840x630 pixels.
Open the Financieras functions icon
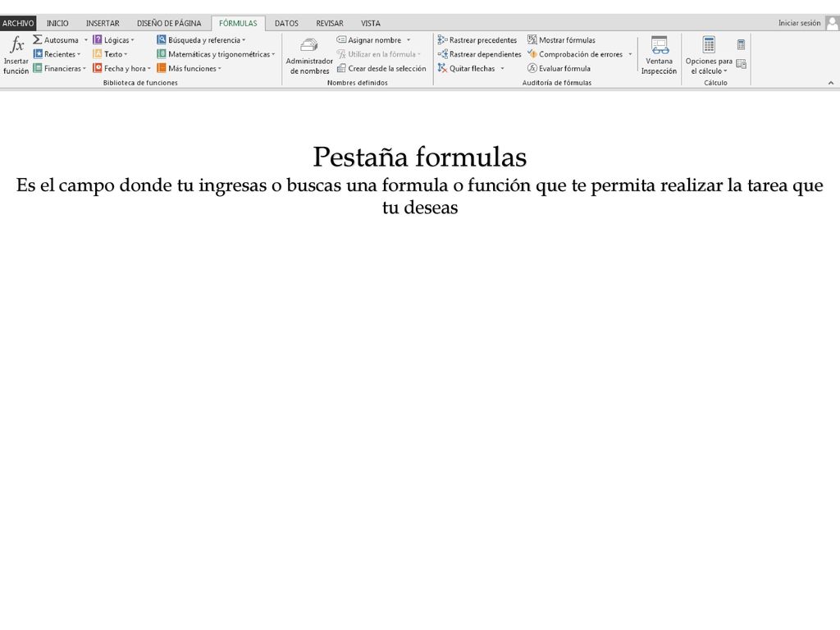(x=38, y=68)
